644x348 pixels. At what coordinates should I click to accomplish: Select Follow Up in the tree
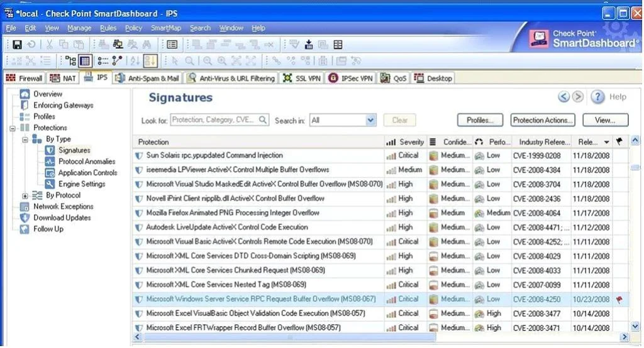pyautogui.click(x=48, y=229)
